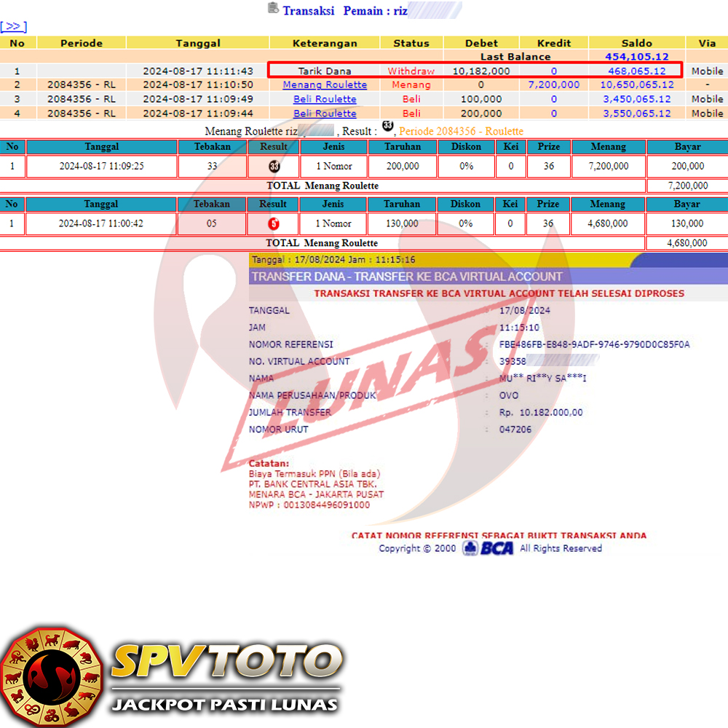The height and width of the screenshot is (728, 728).
Task: Open Beli Roulette link for 100,000 debit
Action: 325,99
